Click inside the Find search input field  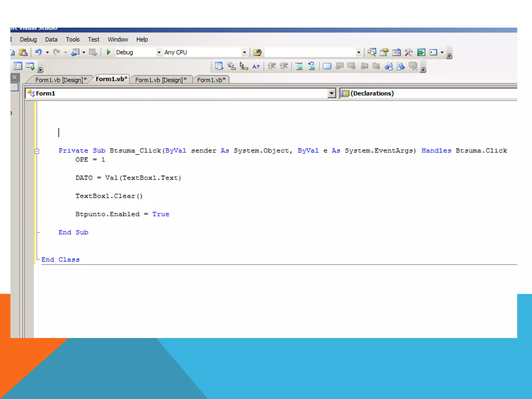310,52
